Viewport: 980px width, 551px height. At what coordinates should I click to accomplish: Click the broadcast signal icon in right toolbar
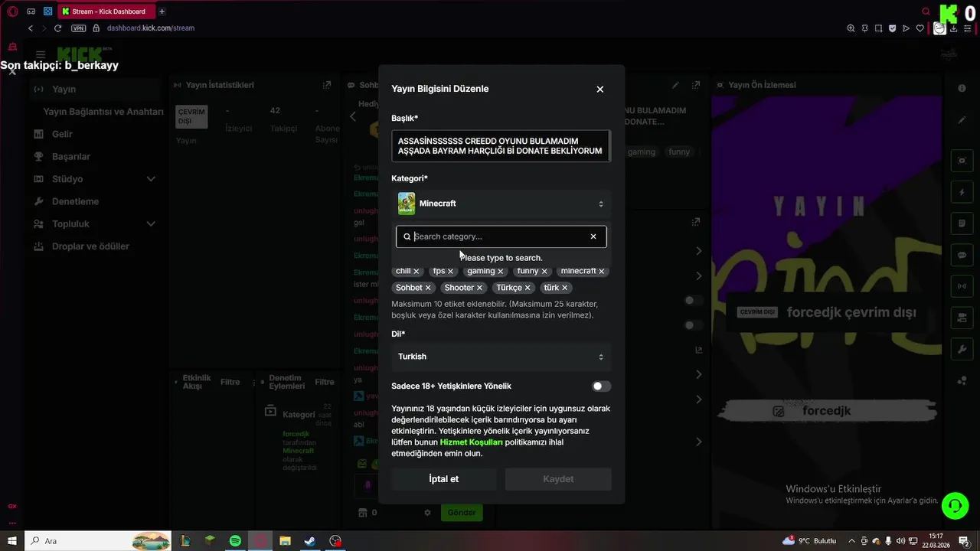tap(962, 287)
